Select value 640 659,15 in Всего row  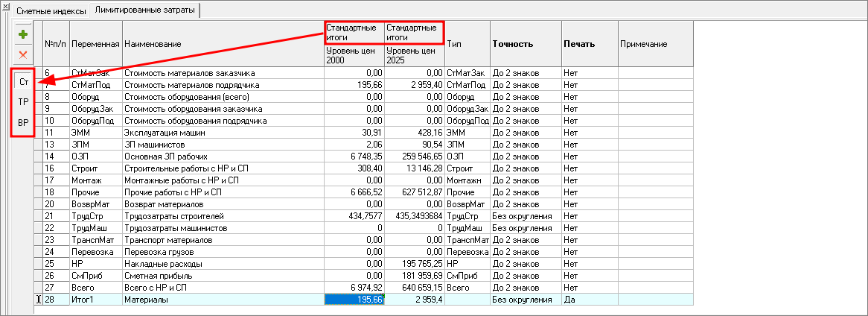[414, 287]
